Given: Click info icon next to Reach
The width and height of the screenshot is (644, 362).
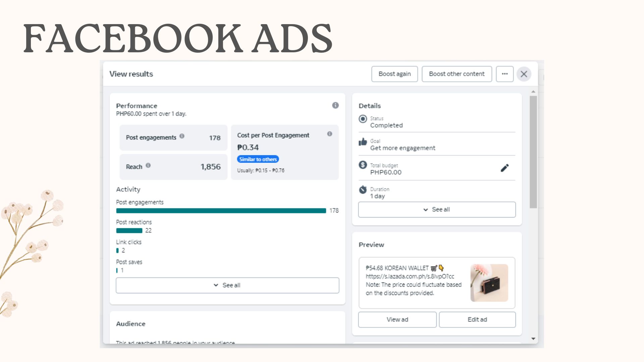Looking at the screenshot, I should [x=148, y=166].
